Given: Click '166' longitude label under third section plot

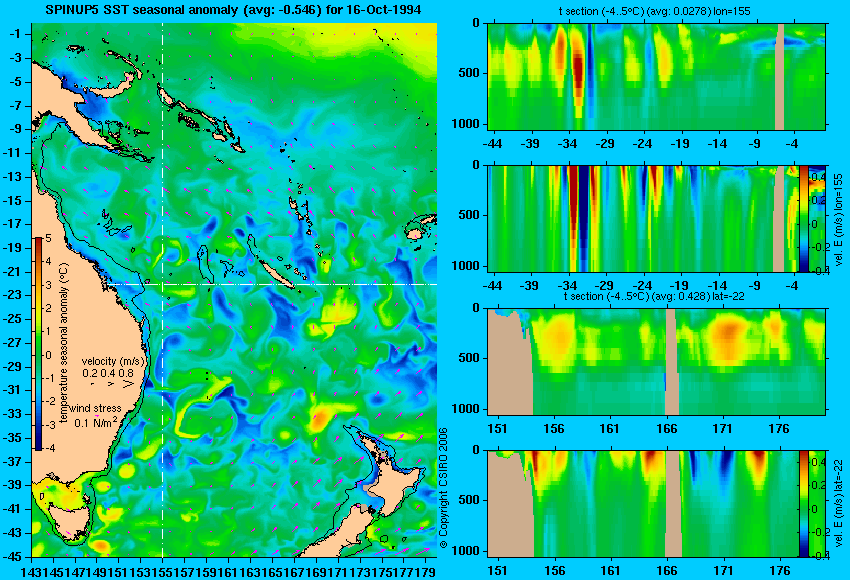Looking at the screenshot, I should [667, 429].
